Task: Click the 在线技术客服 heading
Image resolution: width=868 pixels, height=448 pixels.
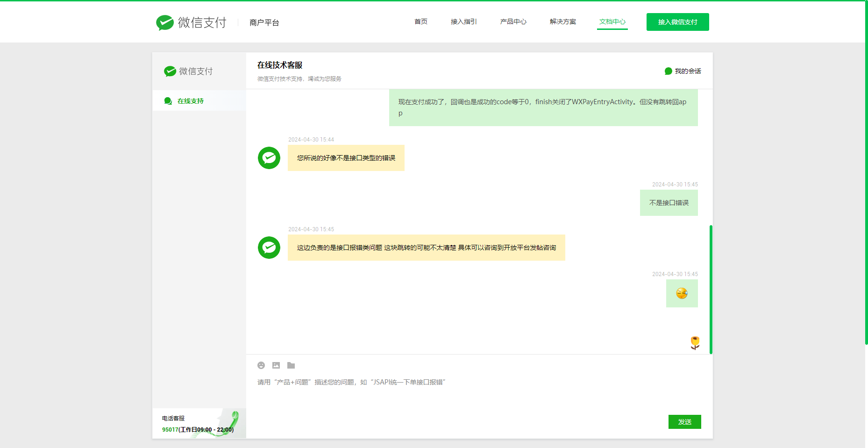Action: 280,65
